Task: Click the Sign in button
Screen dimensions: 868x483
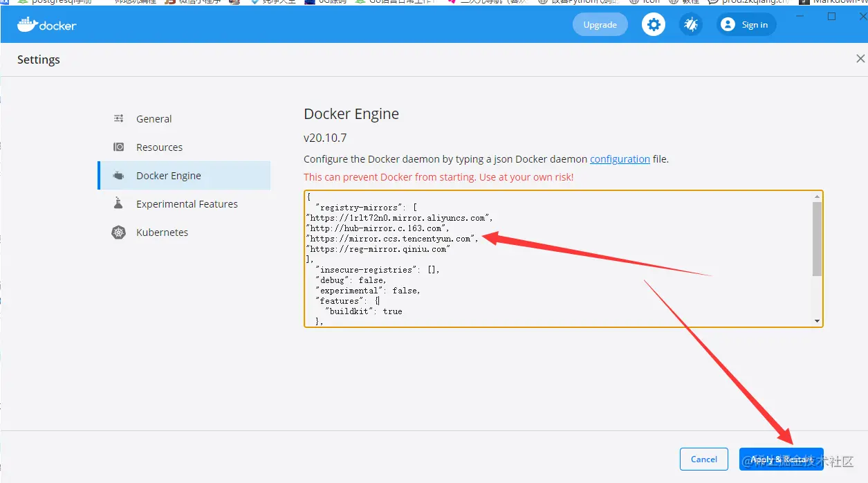Action: [x=746, y=25]
